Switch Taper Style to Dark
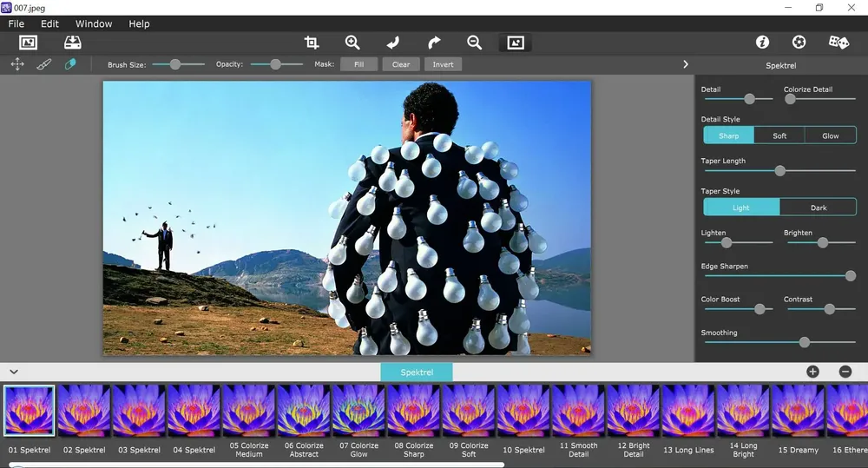The width and height of the screenshot is (868, 468). (x=819, y=208)
